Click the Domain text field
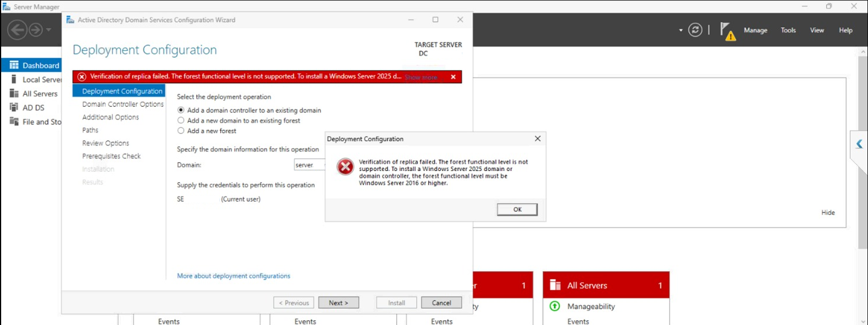 (310, 165)
